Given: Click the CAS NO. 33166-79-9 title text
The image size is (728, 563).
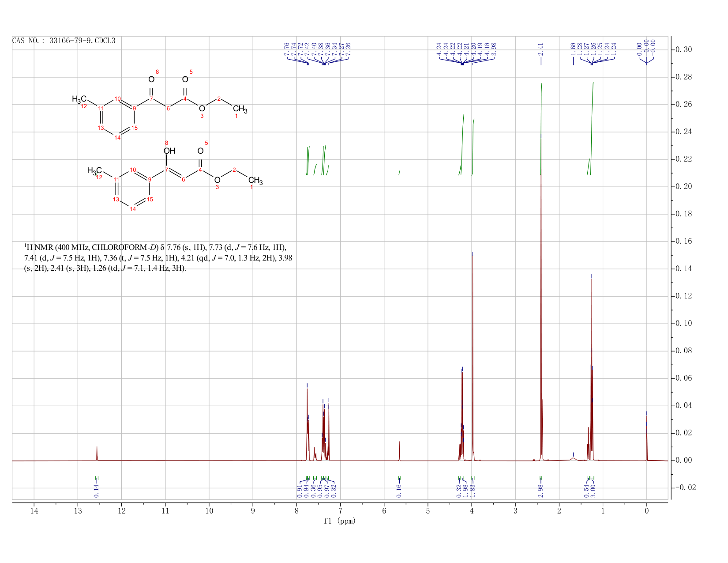Looking at the screenshot, I should pyautogui.click(x=64, y=41).
